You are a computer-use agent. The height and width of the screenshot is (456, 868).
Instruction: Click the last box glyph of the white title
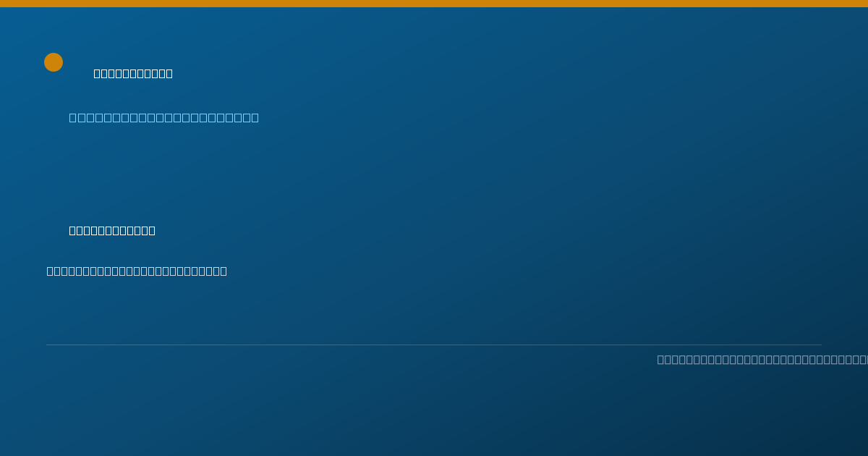click(x=169, y=73)
